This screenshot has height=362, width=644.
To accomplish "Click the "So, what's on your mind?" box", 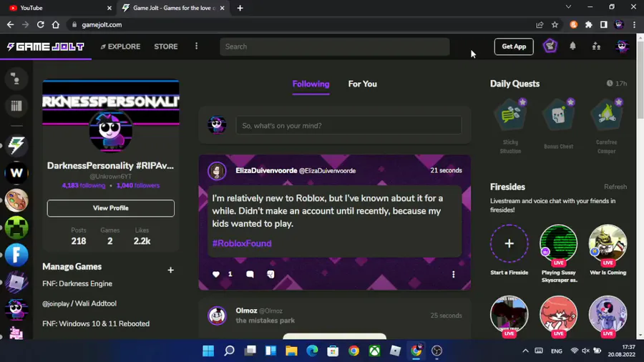I will (348, 125).
